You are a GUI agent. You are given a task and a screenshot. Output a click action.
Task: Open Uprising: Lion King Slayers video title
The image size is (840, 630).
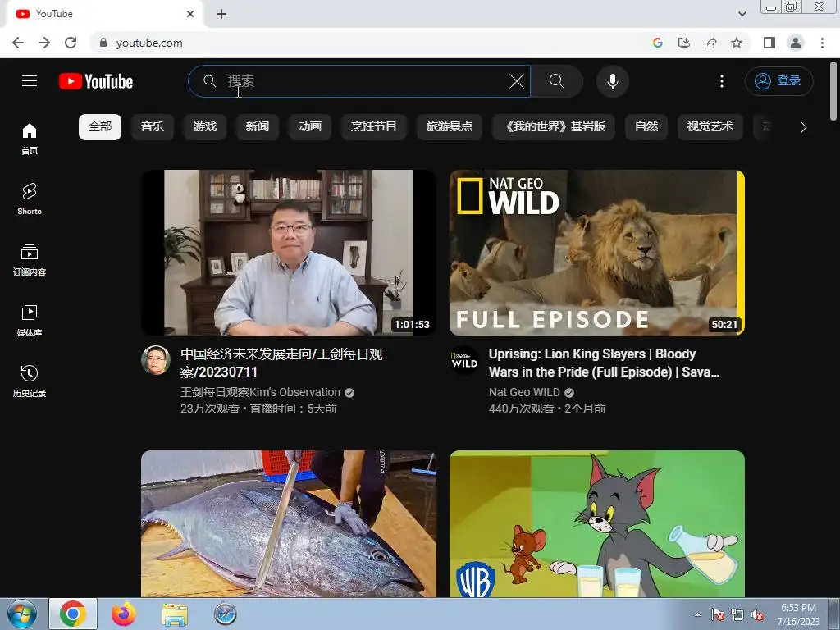[x=605, y=363]
